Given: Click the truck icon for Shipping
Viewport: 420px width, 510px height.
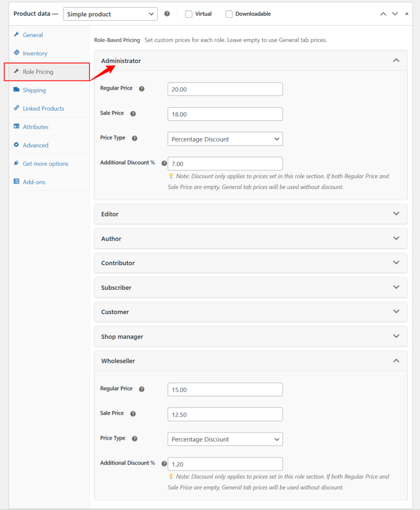Looking at the screenshot, I should (16, 90).
